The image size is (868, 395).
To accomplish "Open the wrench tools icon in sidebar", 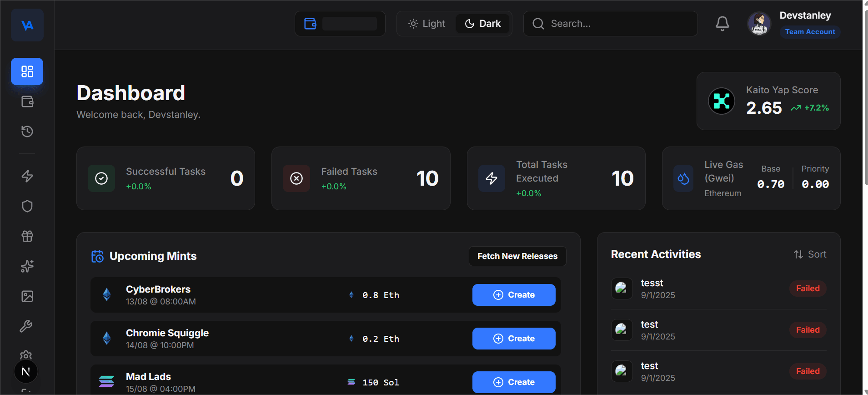I will 26,326.
